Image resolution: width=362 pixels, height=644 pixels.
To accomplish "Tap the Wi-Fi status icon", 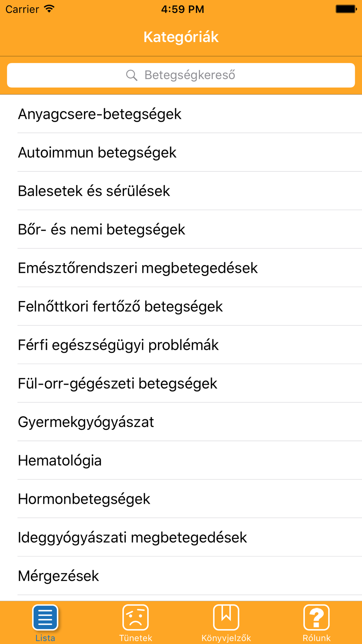I will pos(49,9).
